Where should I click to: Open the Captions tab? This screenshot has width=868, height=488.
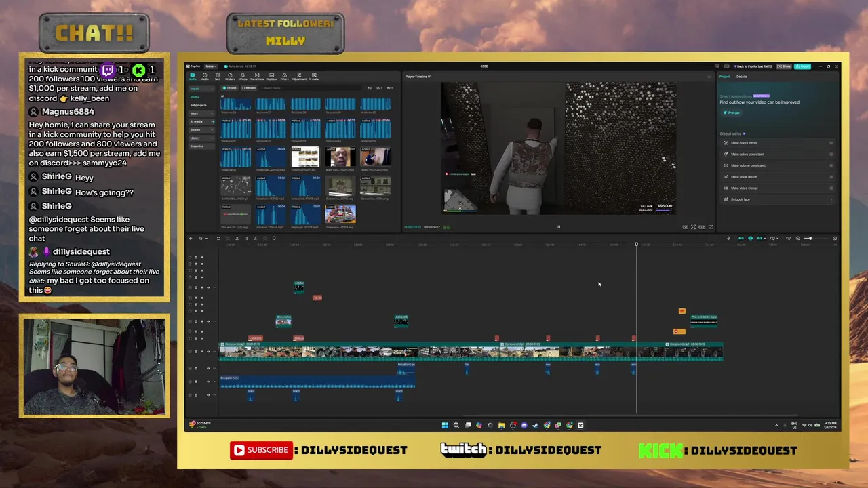click(271, 75)
